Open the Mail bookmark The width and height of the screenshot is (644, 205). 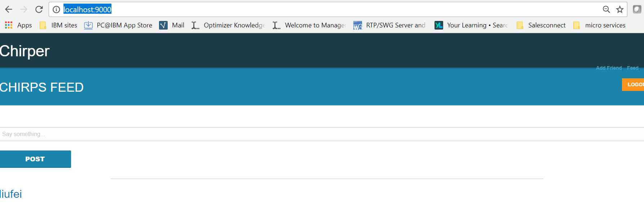click(172, 25)
